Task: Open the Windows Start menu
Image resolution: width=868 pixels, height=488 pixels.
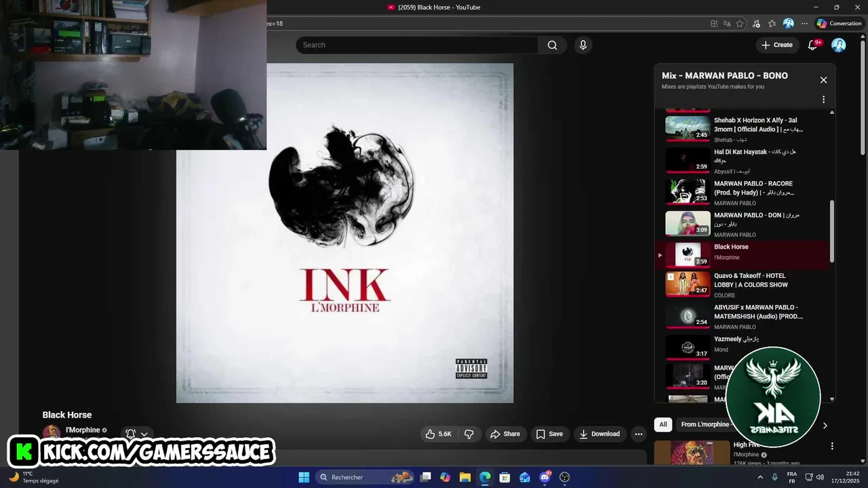Action: point(304,477)
